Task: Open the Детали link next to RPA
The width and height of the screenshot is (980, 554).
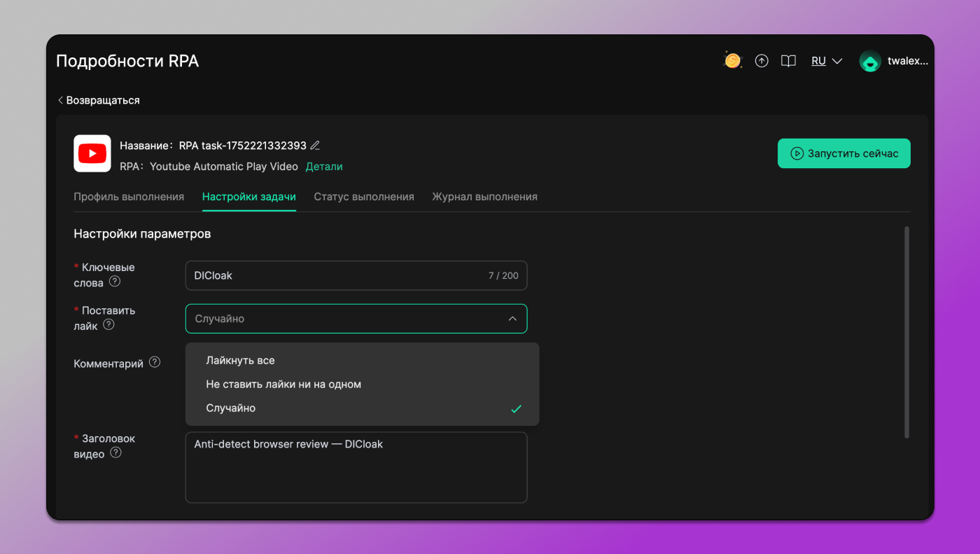Action: pos(324,166)
